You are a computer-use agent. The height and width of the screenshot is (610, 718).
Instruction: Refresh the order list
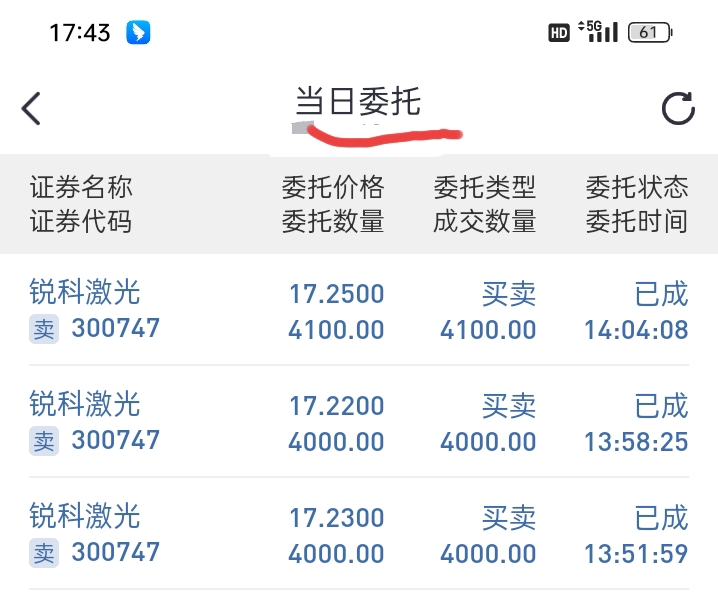tap(678, 108)
